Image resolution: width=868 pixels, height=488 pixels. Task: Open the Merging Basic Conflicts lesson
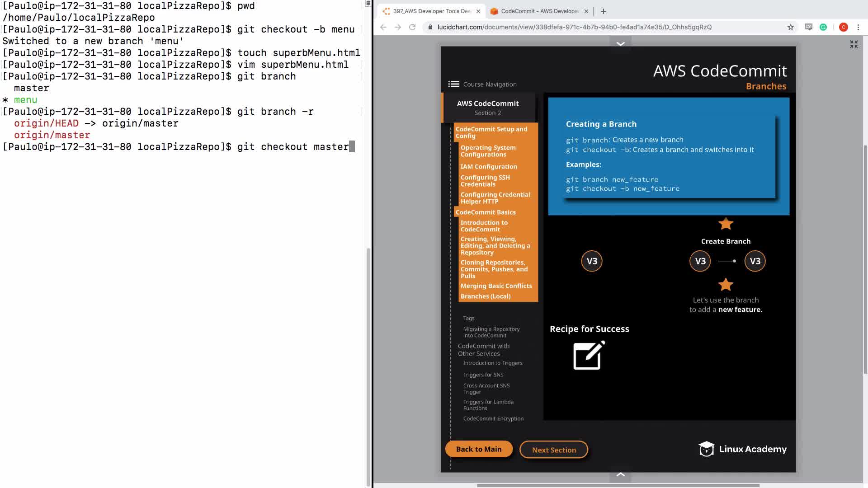(496, 286)
